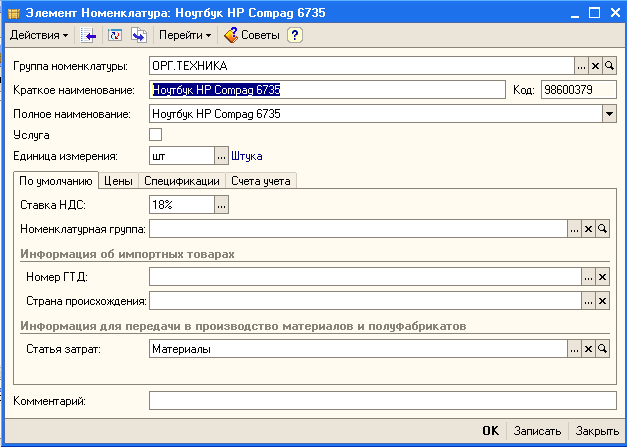Click the Ставка НДС 18% field

point(182,205)
